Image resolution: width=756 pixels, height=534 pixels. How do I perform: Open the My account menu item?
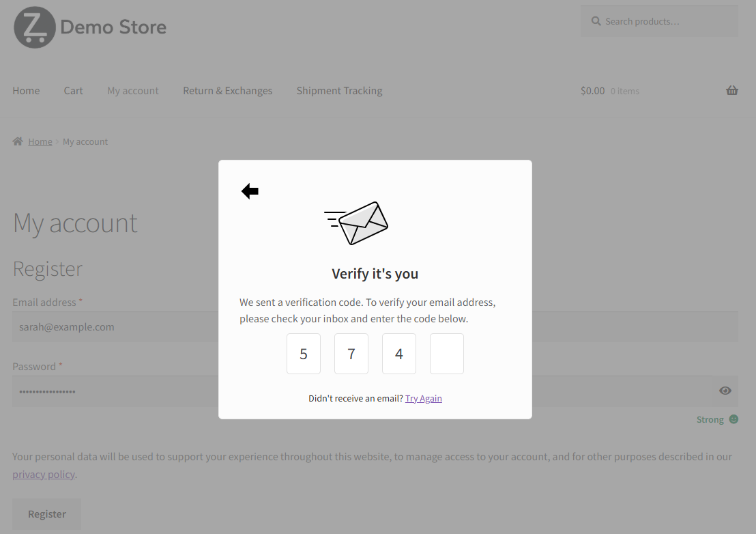coord(132,91)
